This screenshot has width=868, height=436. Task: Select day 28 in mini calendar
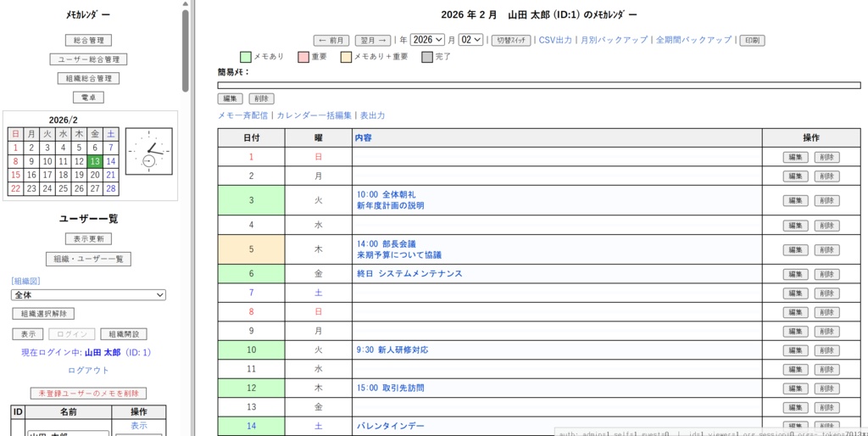(111, 188)
